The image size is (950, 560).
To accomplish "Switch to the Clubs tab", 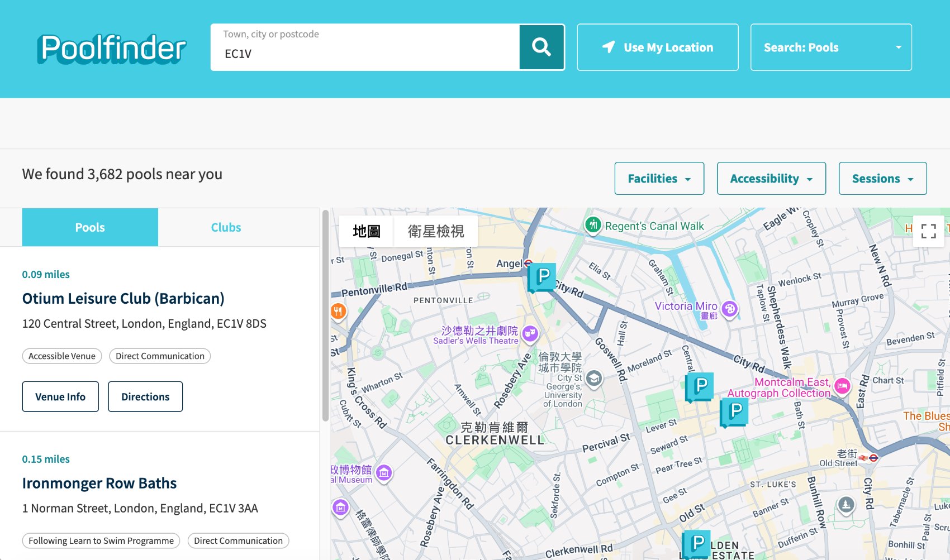I will pos(226,227).
